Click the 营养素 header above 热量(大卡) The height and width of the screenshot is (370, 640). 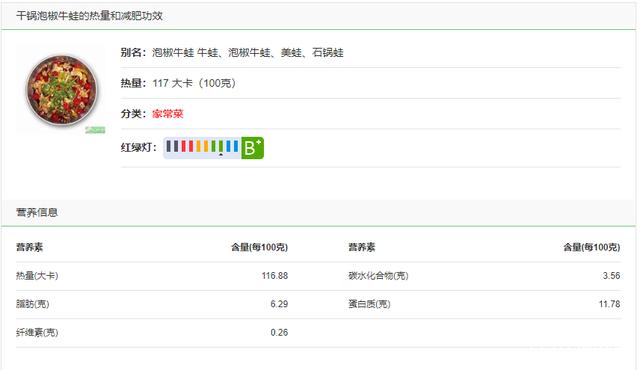29,247
